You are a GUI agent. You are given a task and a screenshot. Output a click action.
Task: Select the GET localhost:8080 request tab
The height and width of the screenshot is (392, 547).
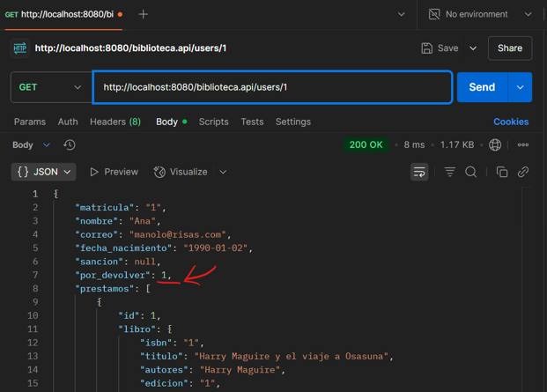[63, 14]
